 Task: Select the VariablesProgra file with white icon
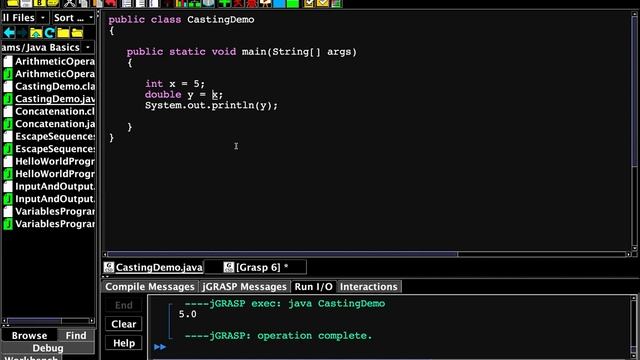coord(49,211)
